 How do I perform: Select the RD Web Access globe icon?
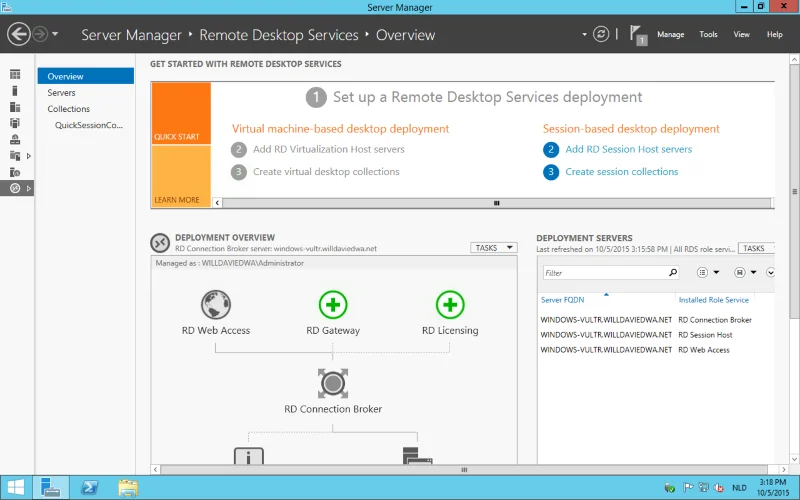[216, 305]
